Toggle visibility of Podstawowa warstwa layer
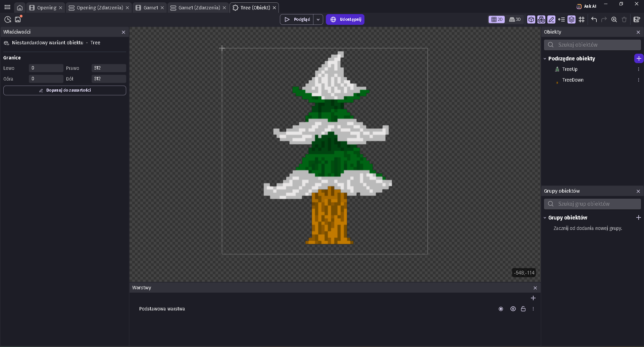 (513, 309)
